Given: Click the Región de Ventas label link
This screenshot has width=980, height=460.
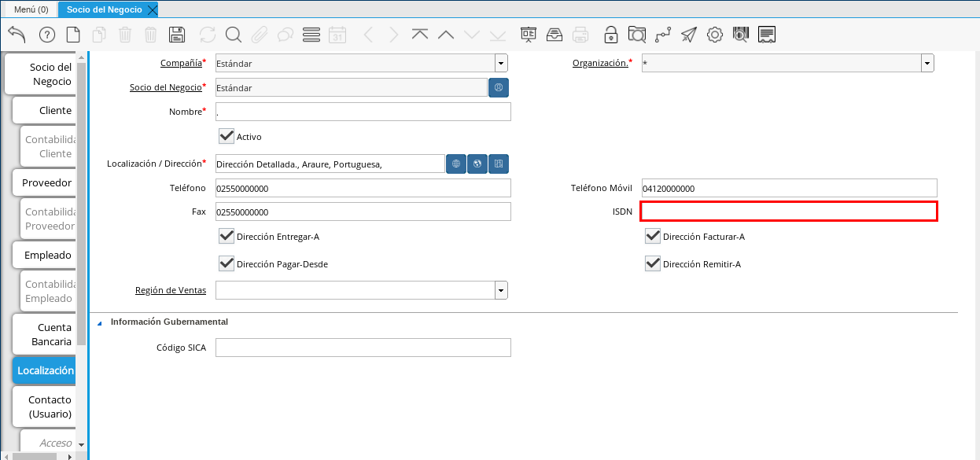Looking at the screenshot, I should click(171, 290).
